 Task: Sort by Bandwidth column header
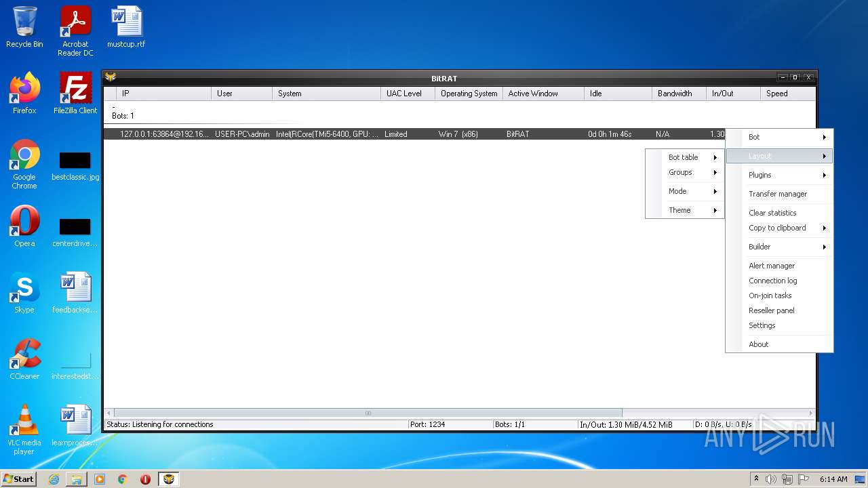tap(679, 94)
